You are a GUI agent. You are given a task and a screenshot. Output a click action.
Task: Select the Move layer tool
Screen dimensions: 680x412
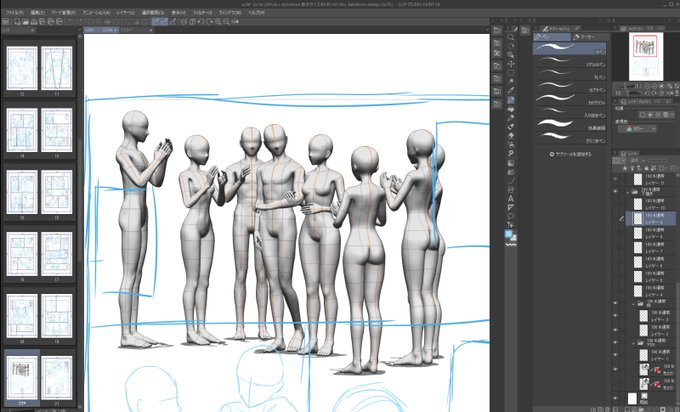511,64
